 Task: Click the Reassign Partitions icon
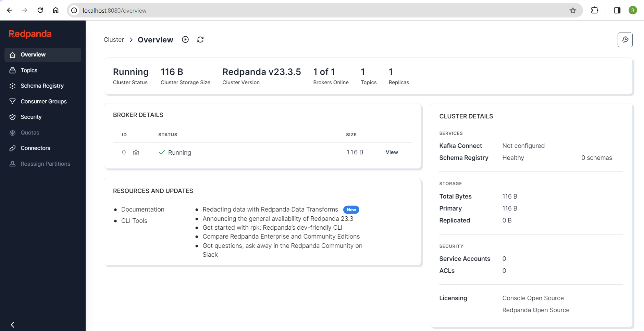tap(13, 164)
